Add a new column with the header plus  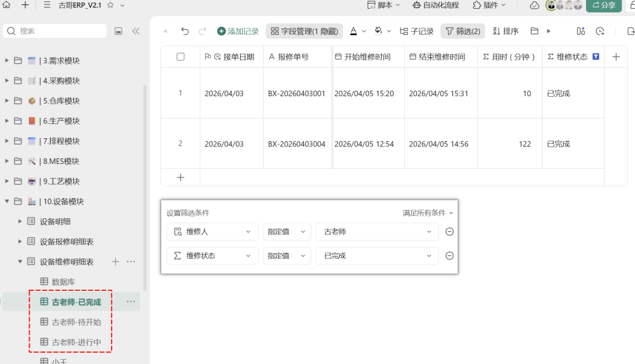(x=616, y=56)
